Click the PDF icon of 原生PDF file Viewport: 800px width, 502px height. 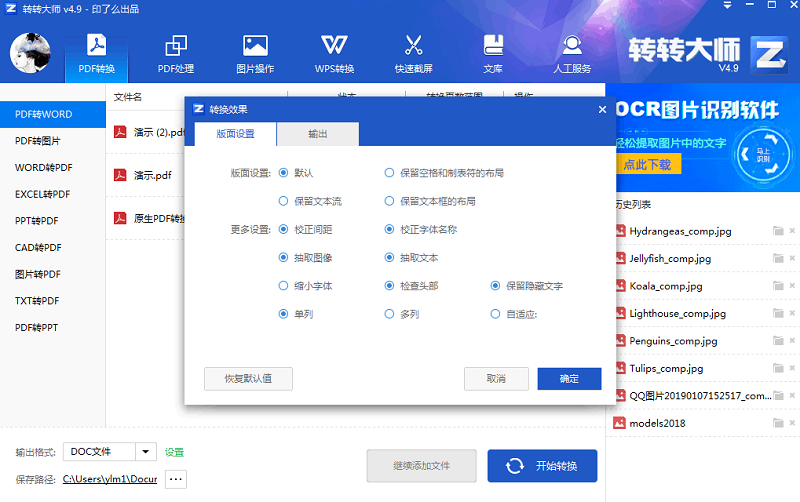pyautogui.click(x=120, y=218)
